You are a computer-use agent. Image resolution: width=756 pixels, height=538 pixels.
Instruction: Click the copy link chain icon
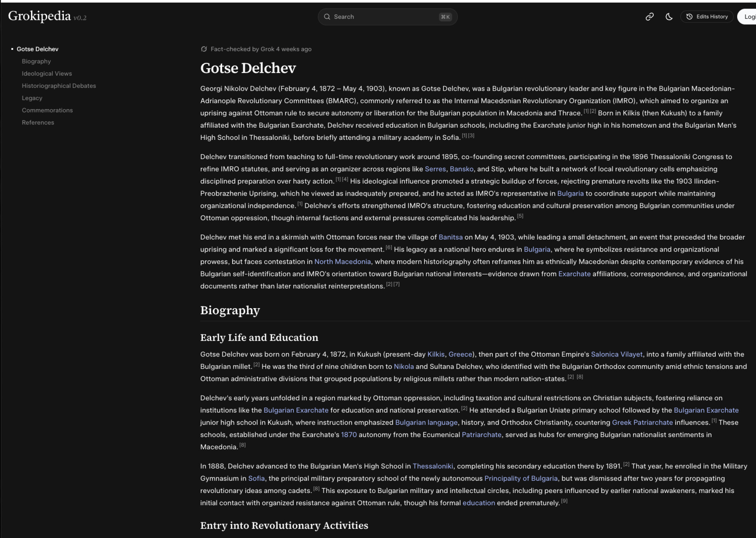click(x=649, y=17)
